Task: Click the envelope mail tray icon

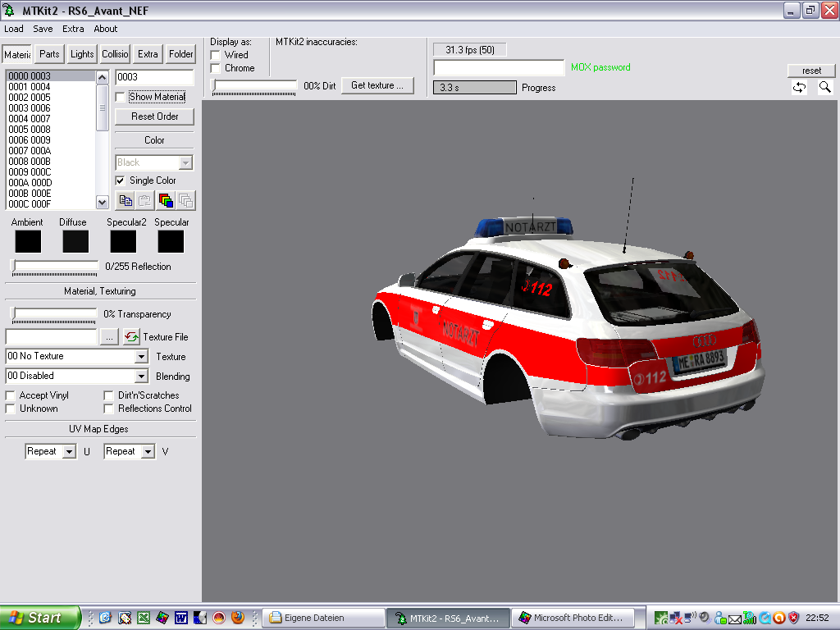Action: (735, 619)
